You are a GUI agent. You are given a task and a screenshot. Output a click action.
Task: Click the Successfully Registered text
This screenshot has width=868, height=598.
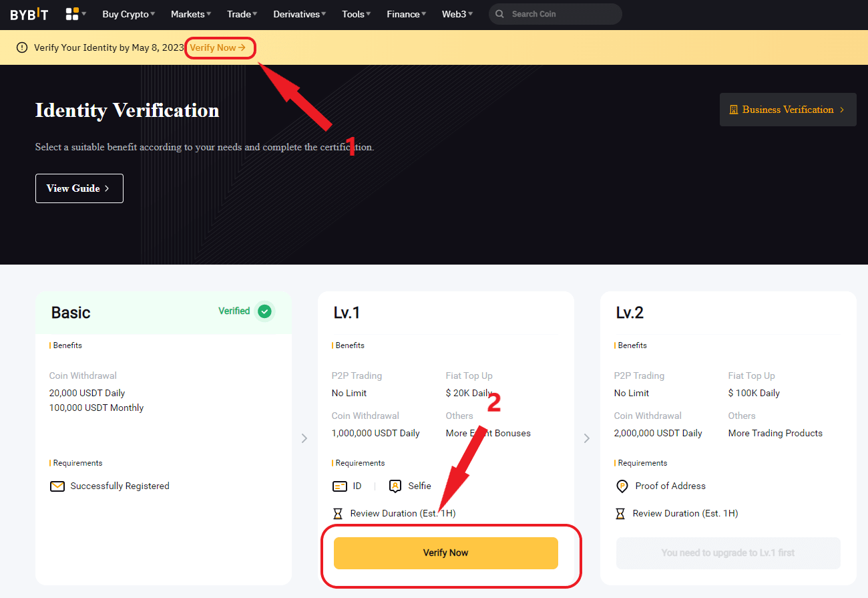[120, 486]
